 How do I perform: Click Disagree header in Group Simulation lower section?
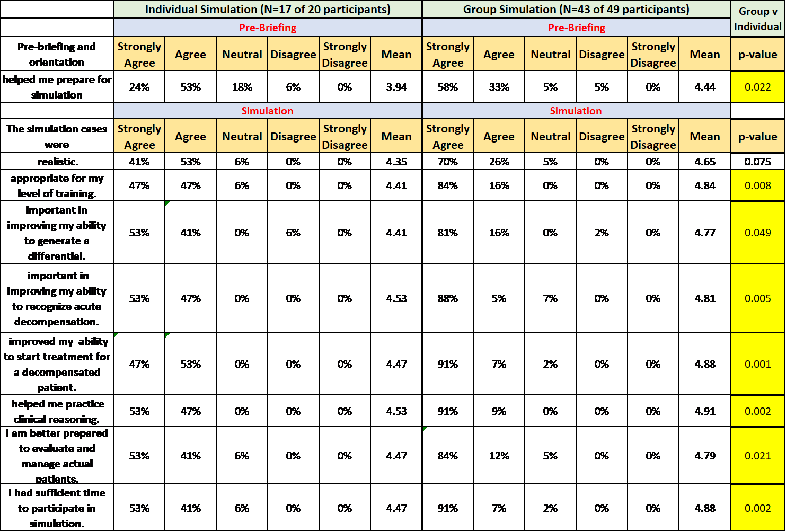point(602,136)
